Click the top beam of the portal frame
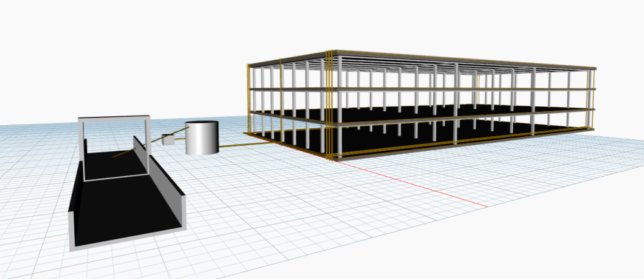Image resolution: width=644 pixels, height=279 pixels. click(x=114, y=118)
